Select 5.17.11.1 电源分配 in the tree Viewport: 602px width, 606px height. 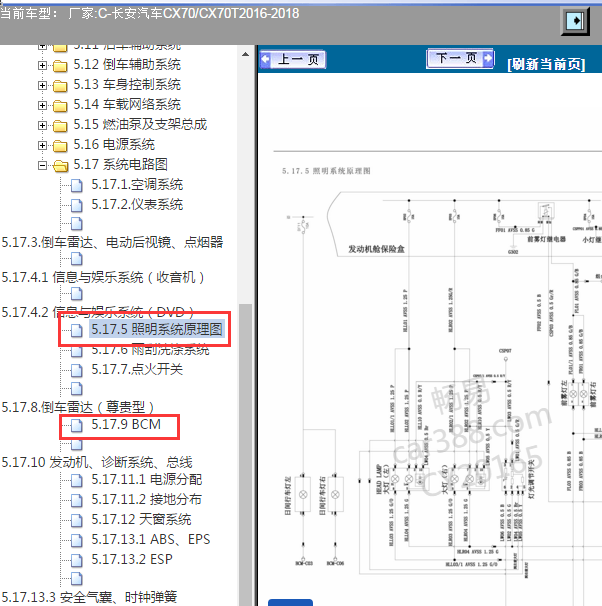click(x=146, y=480)
